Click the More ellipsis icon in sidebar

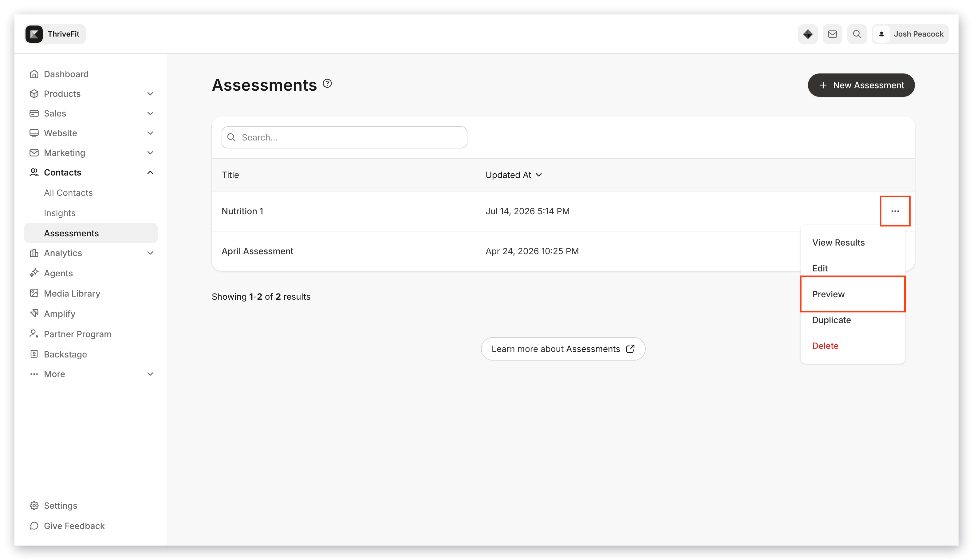[34, 374]
